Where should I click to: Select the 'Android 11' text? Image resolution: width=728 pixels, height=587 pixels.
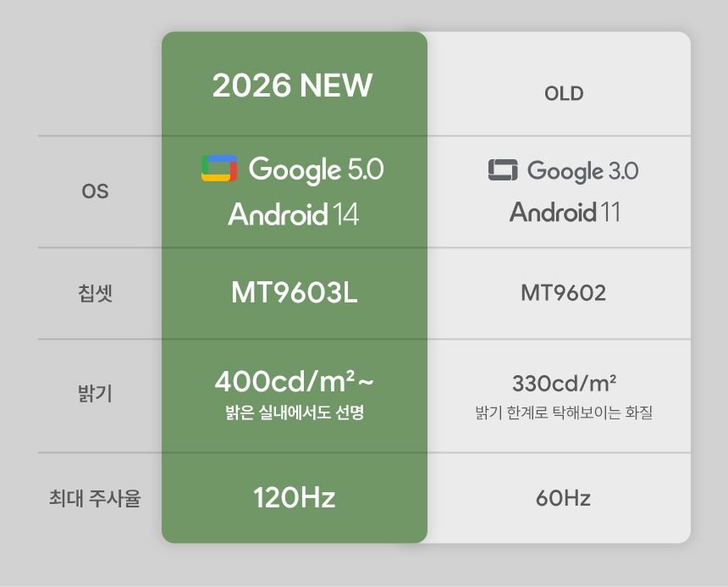[565, 213]
